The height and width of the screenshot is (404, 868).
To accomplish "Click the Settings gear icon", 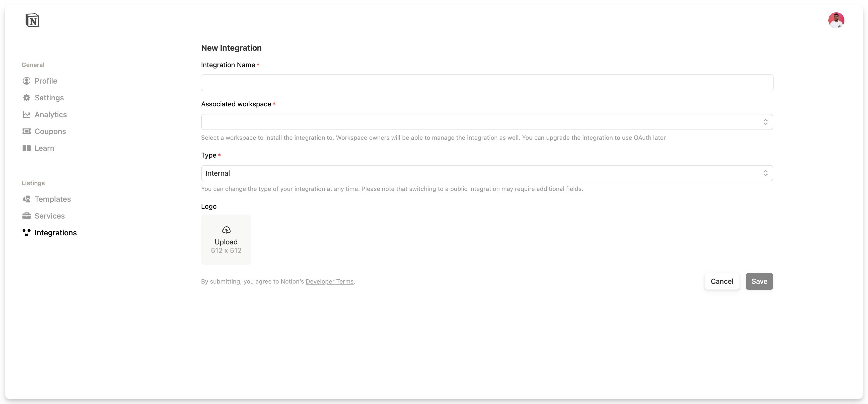I will click(26, 98).
